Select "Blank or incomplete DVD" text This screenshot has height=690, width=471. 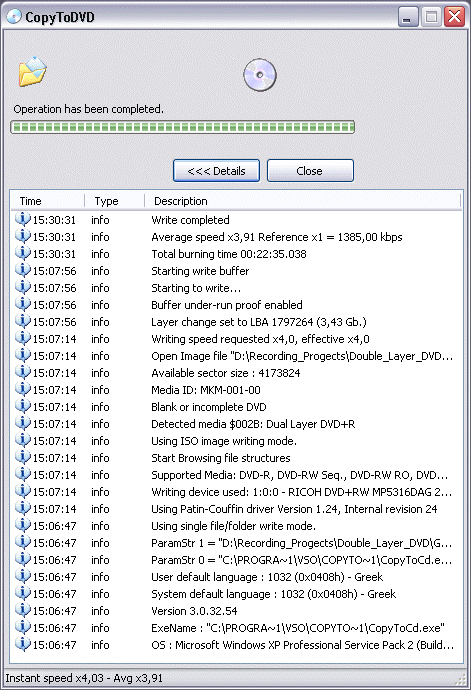tap(209, 407)
